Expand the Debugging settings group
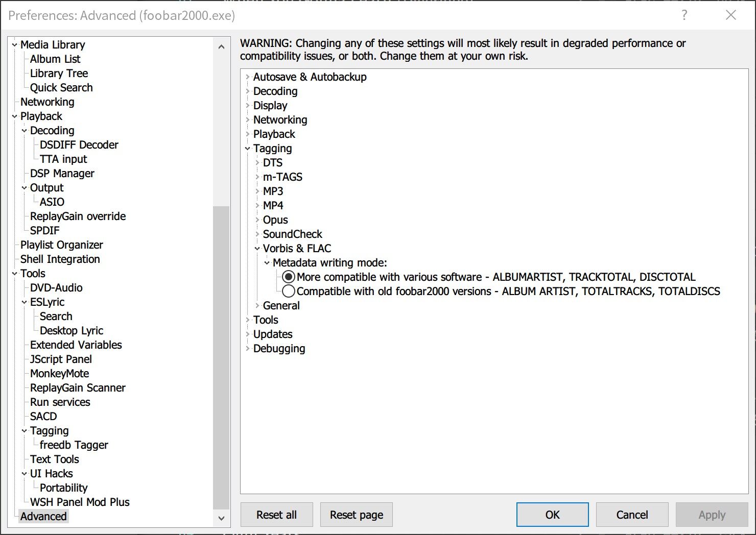Viewport: 756px width, 535px height. click(x=248, y=348)
